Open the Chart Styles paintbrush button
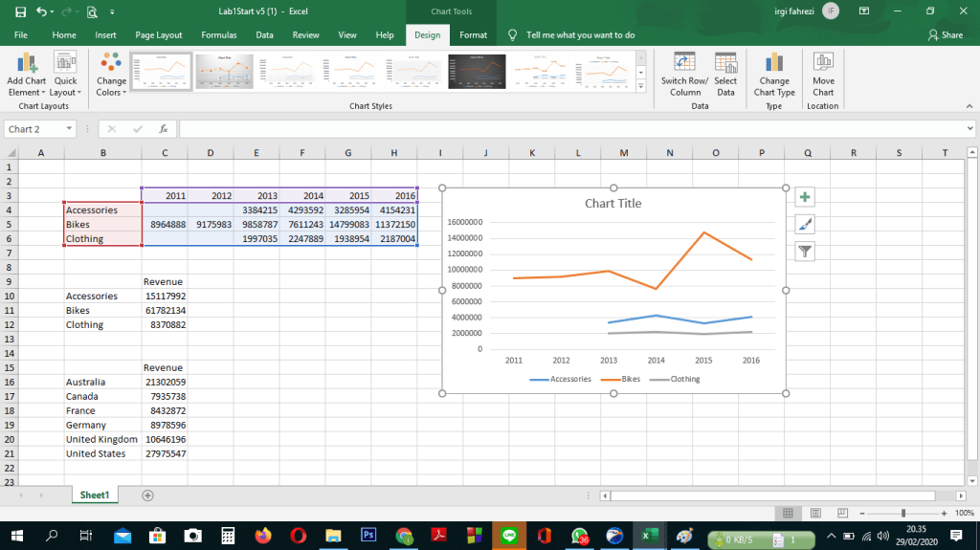 point(805,224)
